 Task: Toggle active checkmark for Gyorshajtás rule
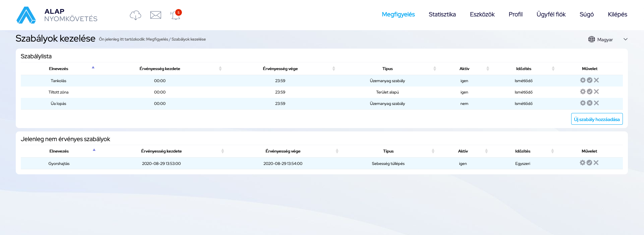click(x=589, y=163)
